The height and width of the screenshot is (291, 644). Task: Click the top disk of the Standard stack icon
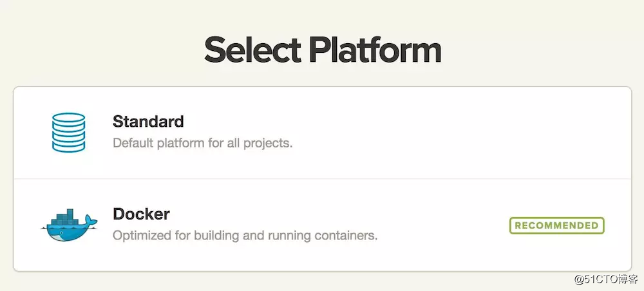[x=69, y=118]
